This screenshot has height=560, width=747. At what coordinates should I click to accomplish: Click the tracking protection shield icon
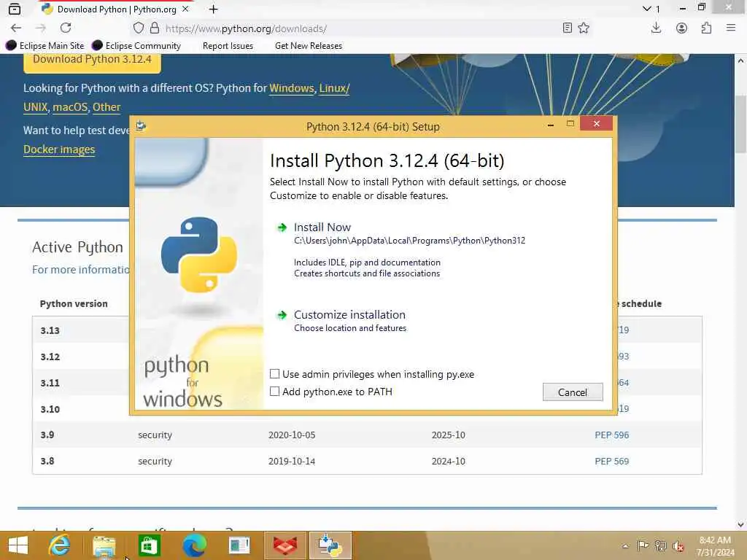138,28
